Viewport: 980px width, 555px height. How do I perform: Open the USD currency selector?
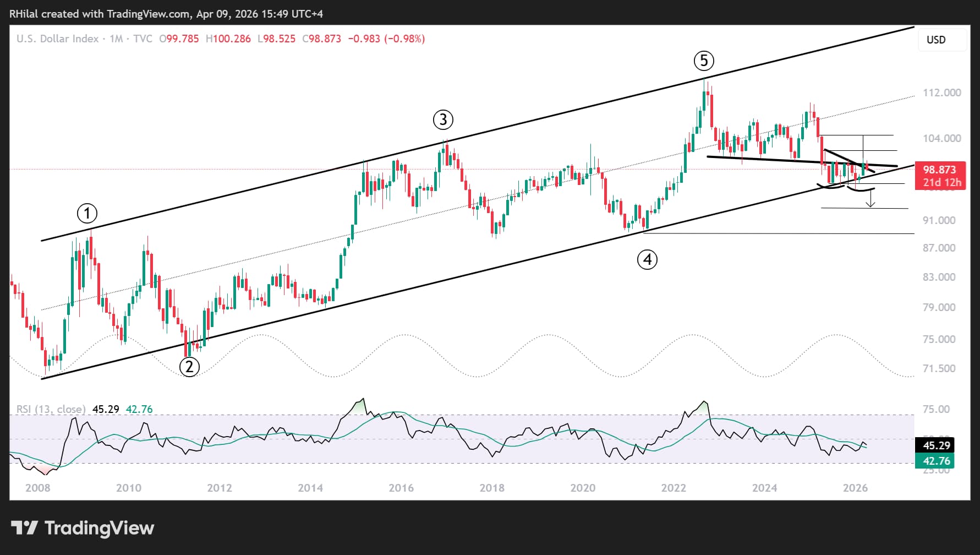pos(942,40)
